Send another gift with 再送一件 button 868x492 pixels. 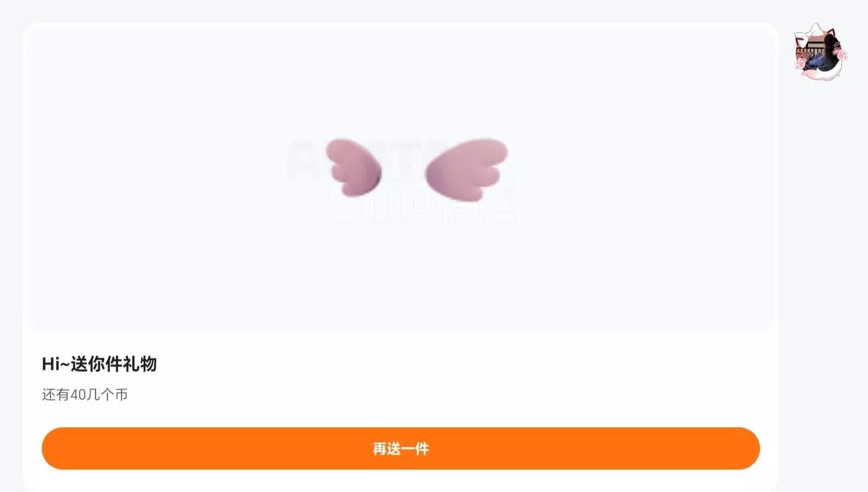pos(401,449)
